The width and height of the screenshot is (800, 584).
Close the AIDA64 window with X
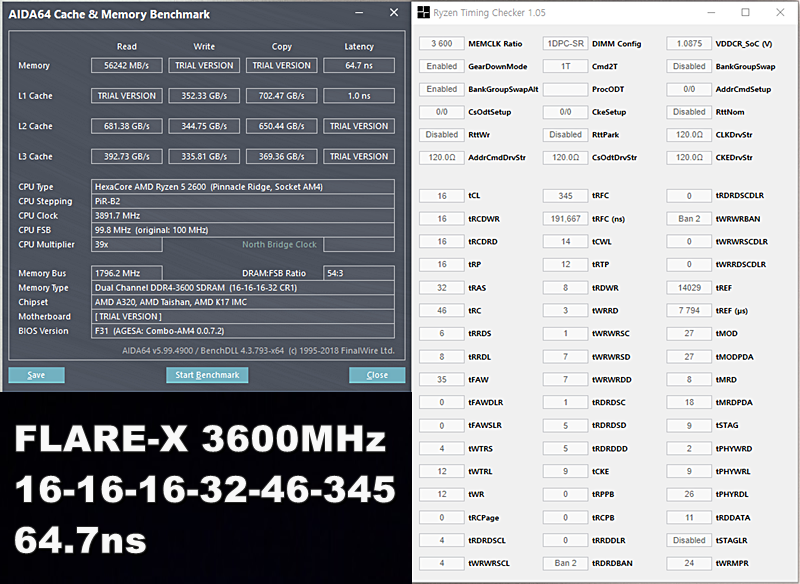pos(394,13)
